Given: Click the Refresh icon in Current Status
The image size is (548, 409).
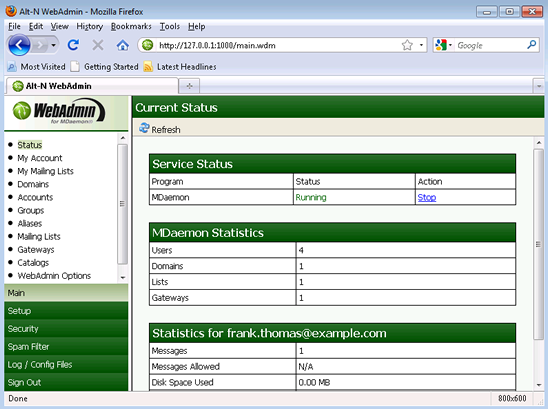Looking at the screenshot, I should pos(144,128).
